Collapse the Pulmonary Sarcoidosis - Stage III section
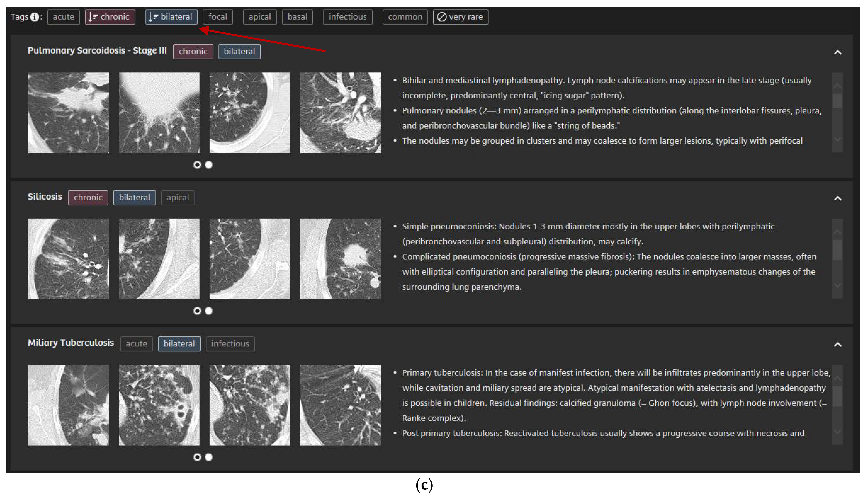Screen dimensions: 868x496 837,52
